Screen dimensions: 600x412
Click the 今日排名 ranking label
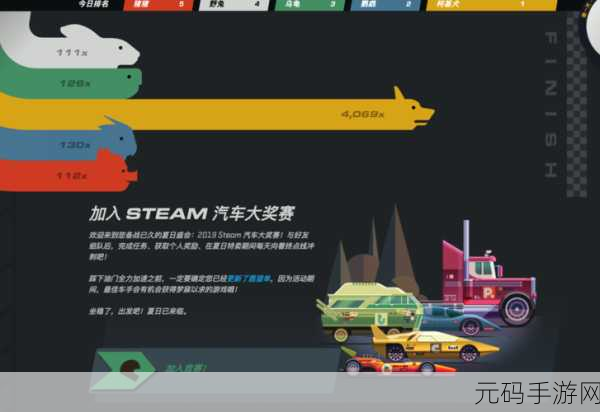coord(93,4)
